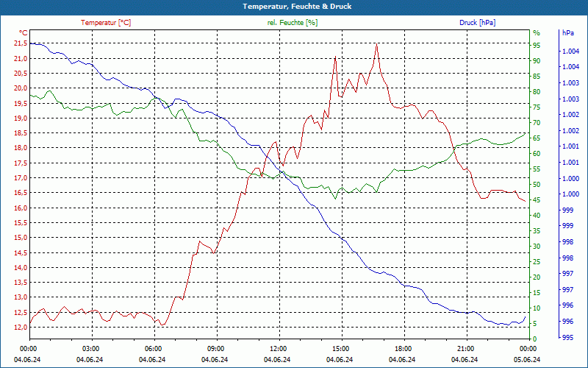Screen dimensions: 588x368
Task: Click the '18,0' temperature axis value
Action: pos(21,148)
